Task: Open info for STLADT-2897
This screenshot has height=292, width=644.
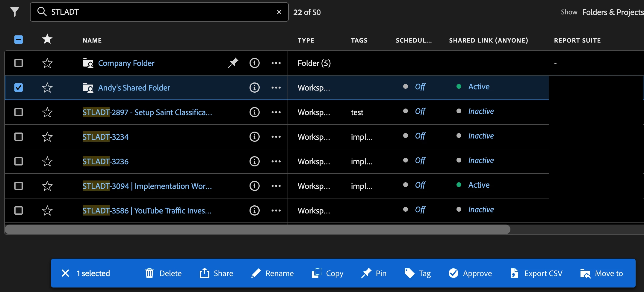Action: pos(255,112)
